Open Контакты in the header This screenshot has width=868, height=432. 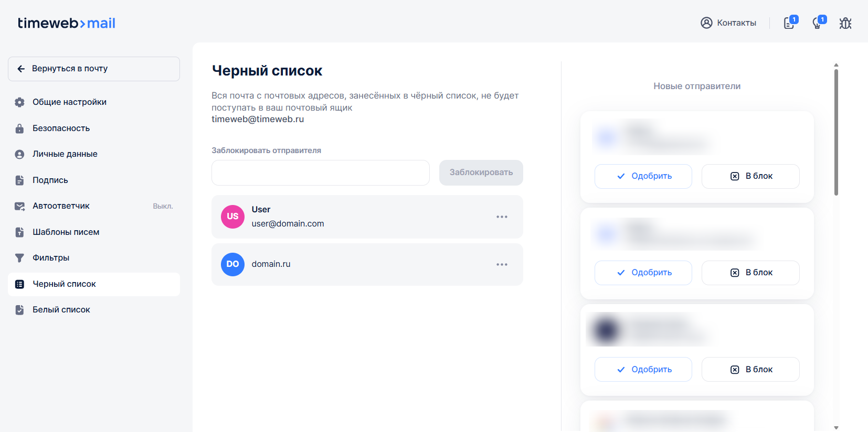(x=728, y=23)
